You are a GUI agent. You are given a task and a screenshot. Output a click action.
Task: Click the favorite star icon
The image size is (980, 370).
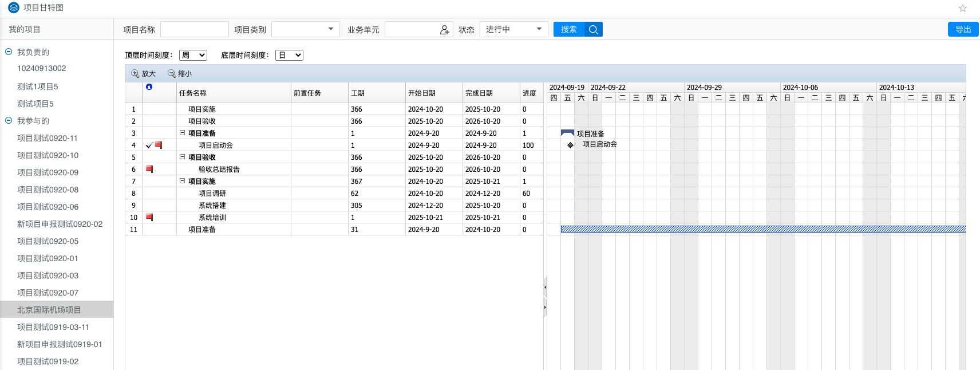coord(962,8)
